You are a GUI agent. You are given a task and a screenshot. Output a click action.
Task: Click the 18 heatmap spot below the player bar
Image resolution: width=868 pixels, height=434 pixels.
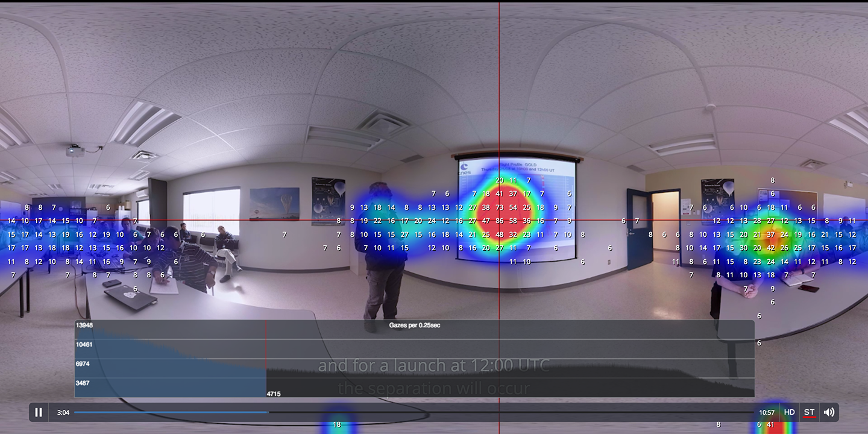(x=337, y=424)
